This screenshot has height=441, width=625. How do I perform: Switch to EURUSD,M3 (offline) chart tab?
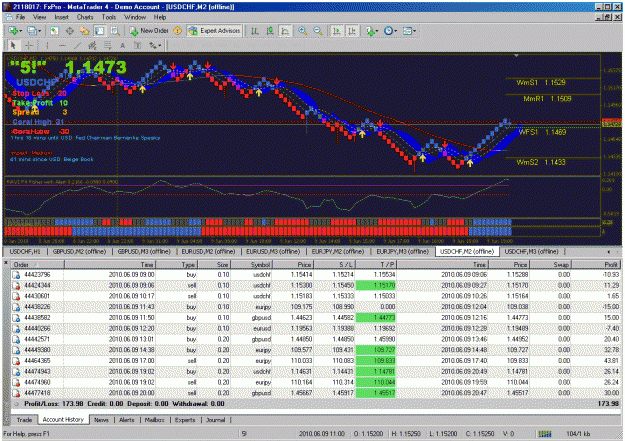(x=273, y=252)
